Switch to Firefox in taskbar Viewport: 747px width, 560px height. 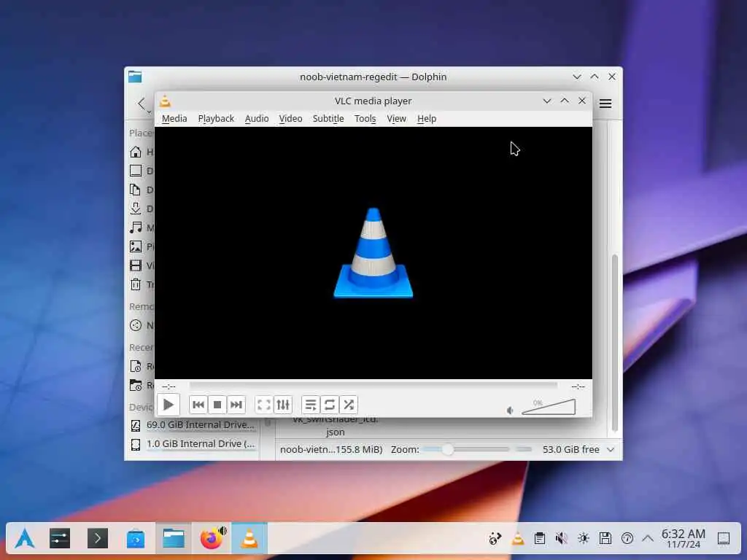point(211,539)
